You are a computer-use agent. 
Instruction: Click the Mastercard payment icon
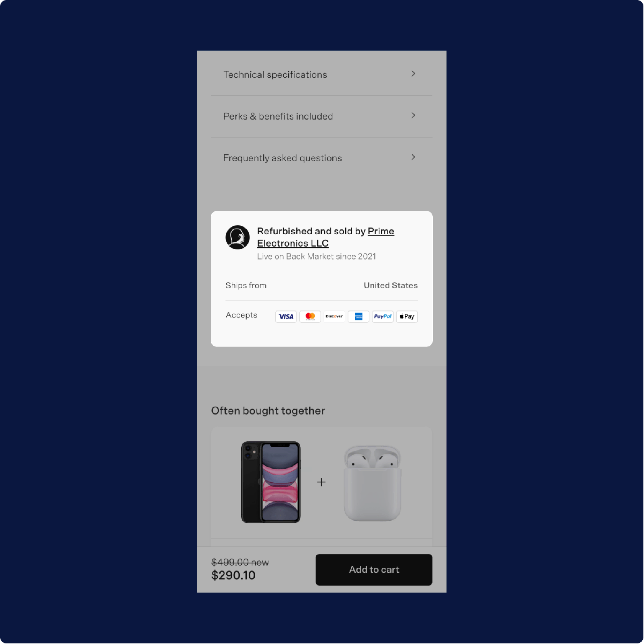click(310, 316)
